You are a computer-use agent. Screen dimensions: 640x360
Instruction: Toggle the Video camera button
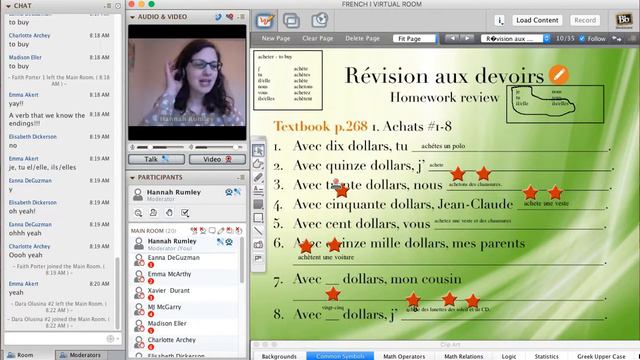[x=217, y=159]
